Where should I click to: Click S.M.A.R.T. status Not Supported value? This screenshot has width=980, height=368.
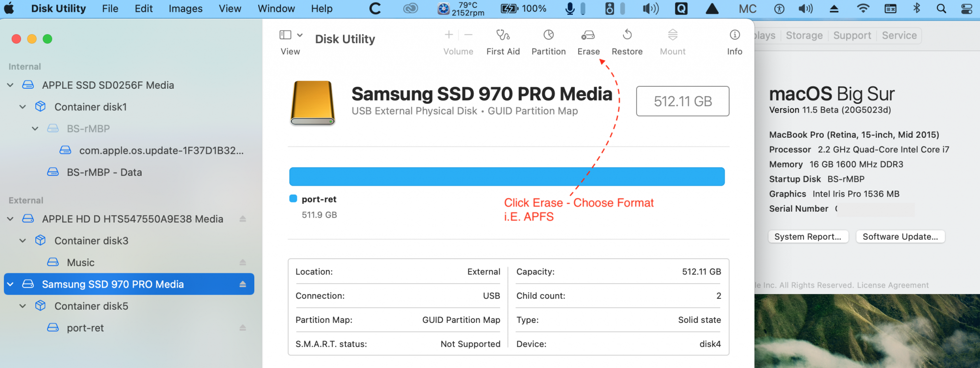point(470,344)
